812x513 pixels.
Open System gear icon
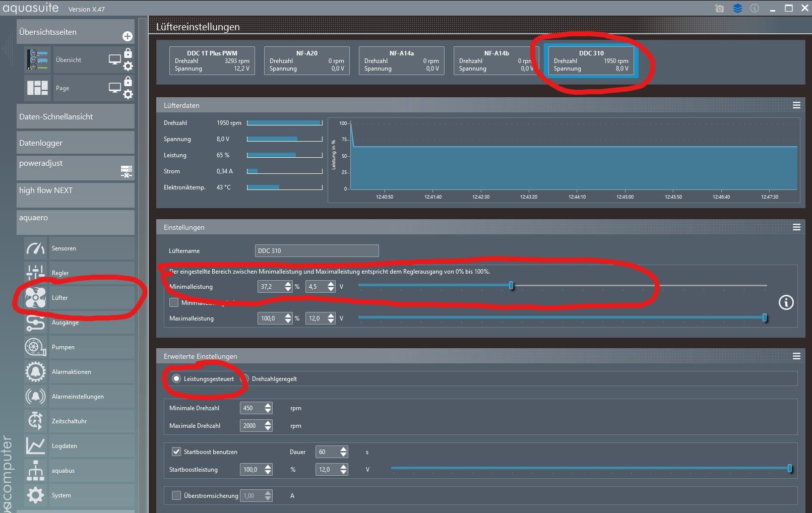tap(35, 495)
